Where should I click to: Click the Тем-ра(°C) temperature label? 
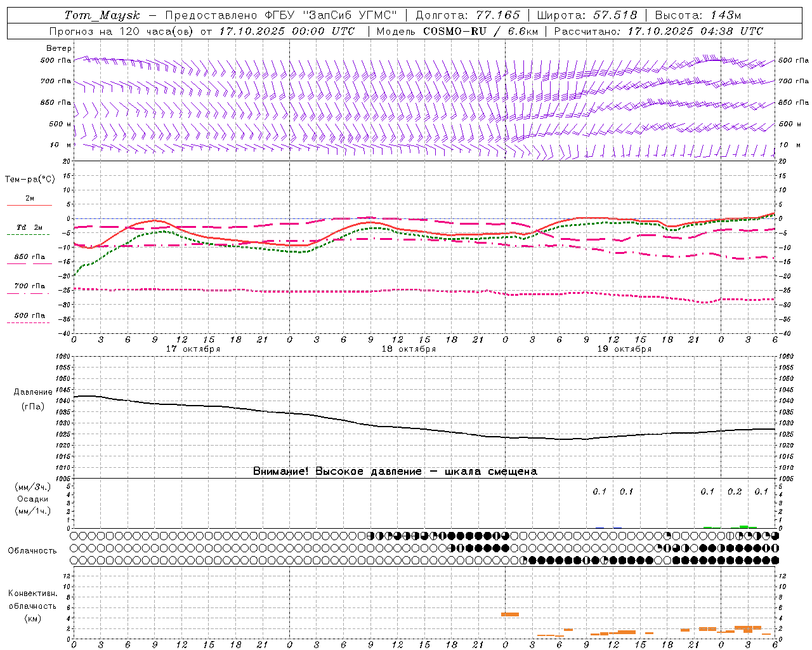pyautogui.click(x=30, y=180)
